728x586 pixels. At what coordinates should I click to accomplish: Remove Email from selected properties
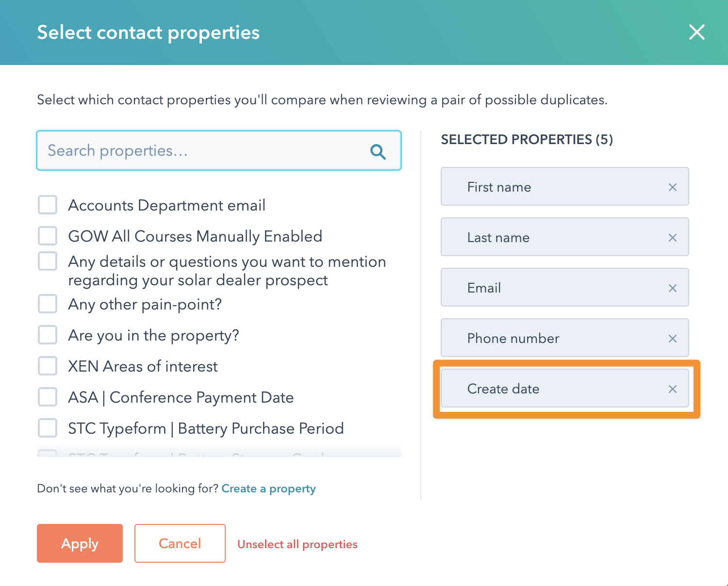(673, 288)
